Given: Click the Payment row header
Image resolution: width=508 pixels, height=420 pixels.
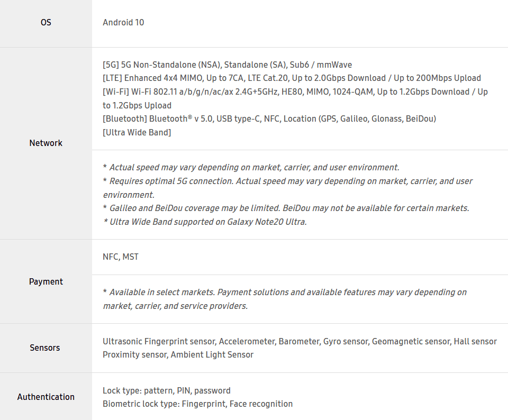Looking at the screenshot, I should pos(46,281).
